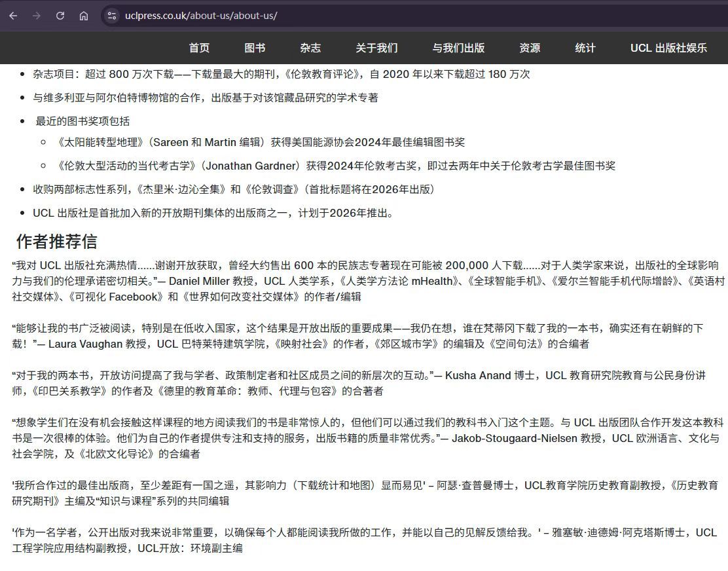This screenshot has height=571, width=728.
Task: Open site information icon in address bar
Action: point(112,16)
